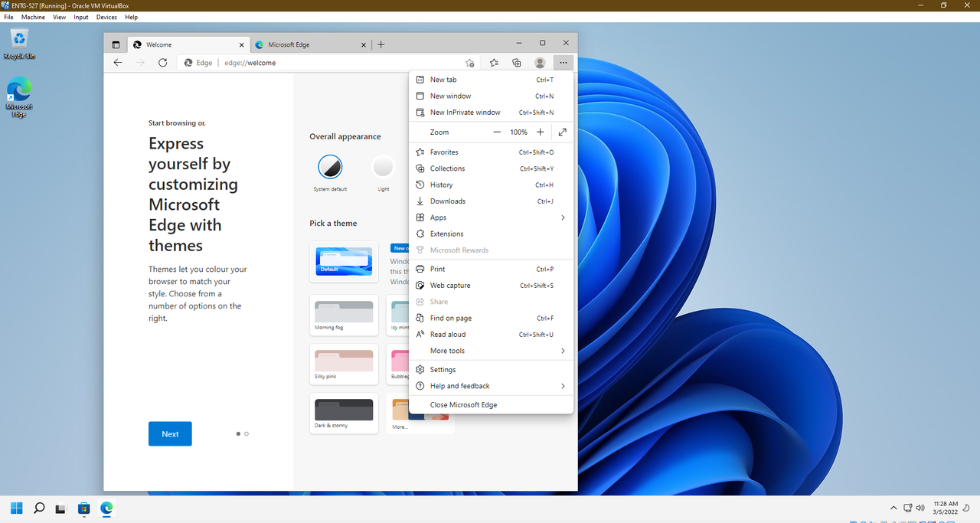Show hidden icons chevron in system tray
Screen dimensions: 980x523
click(893, 508)
